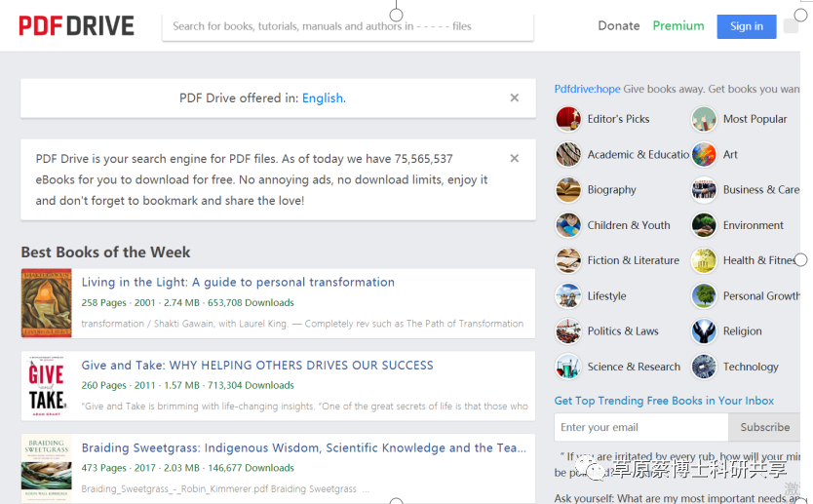Open the Pdfdrive:hope link
813x504 pixels.
(587, 89)
